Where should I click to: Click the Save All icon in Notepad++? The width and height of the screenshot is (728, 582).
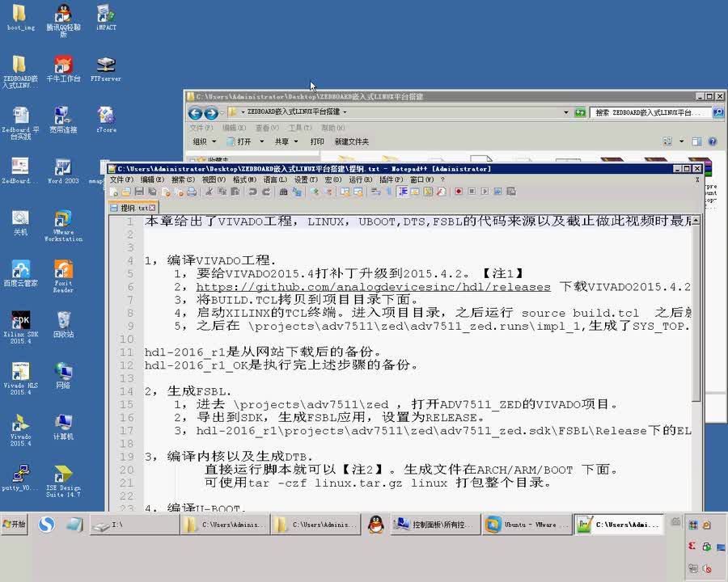pos(152,192)
